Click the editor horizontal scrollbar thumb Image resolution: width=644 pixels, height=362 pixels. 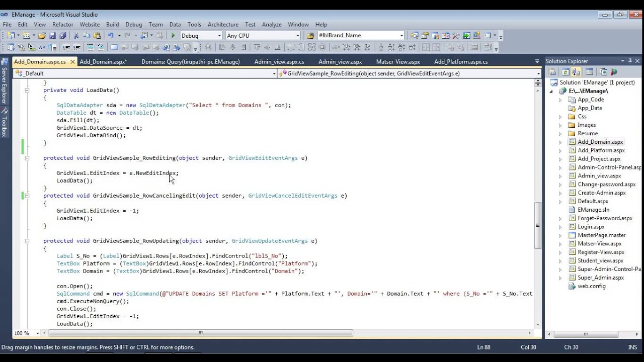pos(201,333)
